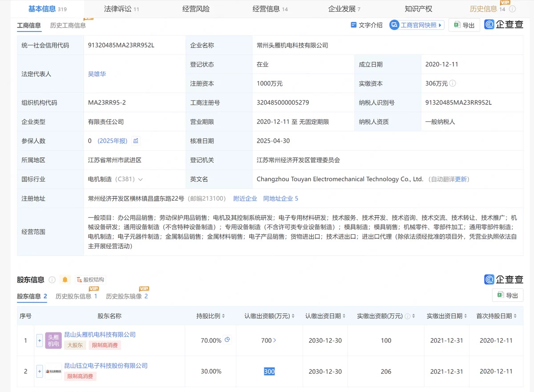534x392 pixels.
Task: Open the 基本信息 tab
Action: point(47,9)
